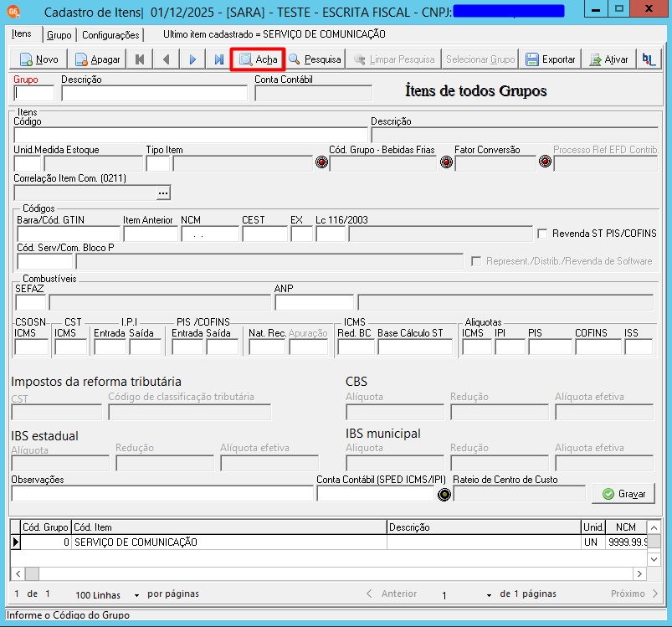Image resolution: width=672 pixels, height=627 pixels.
Task: Click the Ativar toolbar button
Action: (x=609, y=59)
